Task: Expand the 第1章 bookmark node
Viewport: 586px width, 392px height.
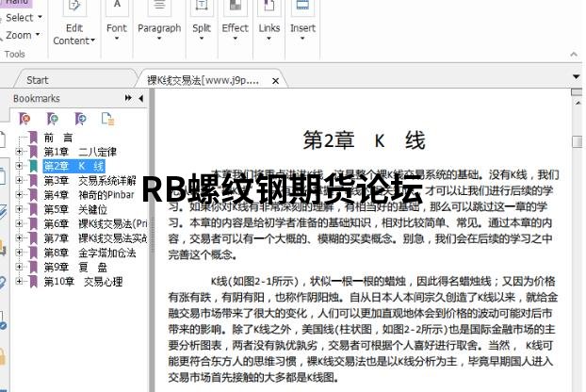Action: click(x=19, y=152)
